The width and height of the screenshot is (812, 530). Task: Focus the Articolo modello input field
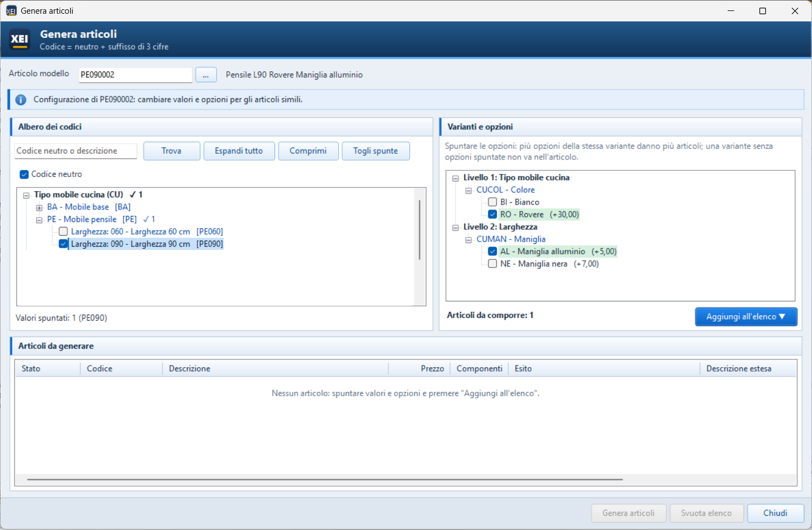click(135, 75)
